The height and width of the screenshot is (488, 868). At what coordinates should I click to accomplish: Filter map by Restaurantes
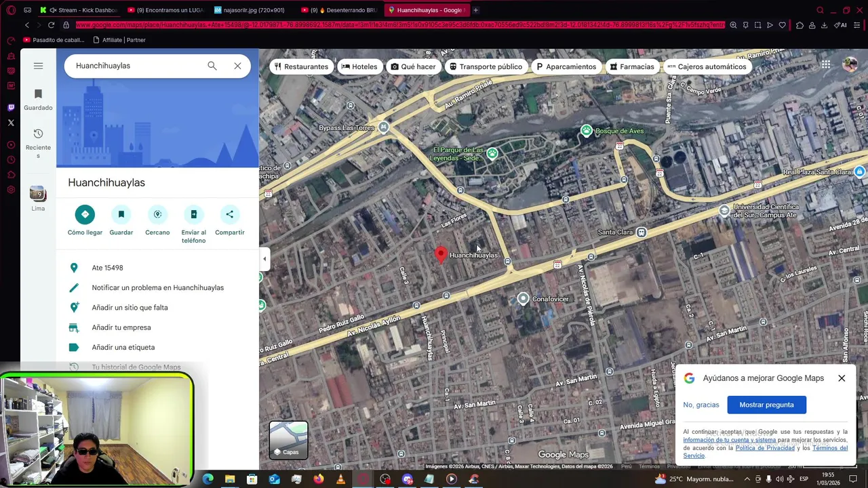tap(301, 66)
